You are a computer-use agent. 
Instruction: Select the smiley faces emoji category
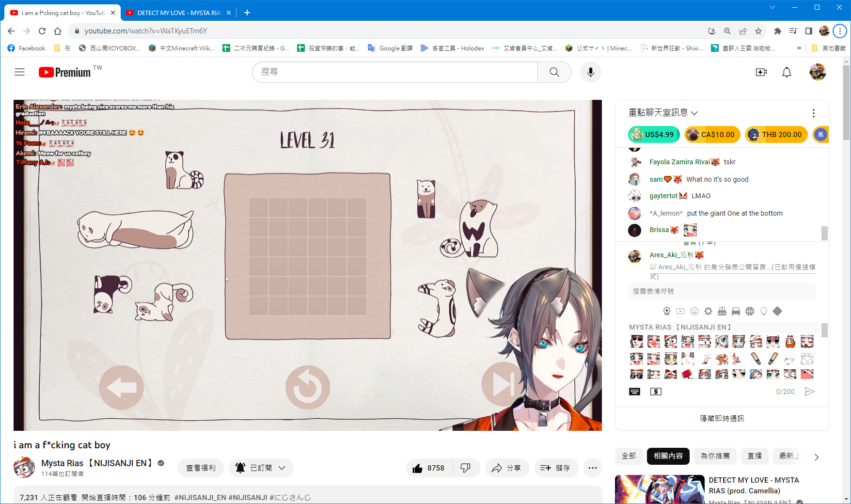tap(694, 311)
